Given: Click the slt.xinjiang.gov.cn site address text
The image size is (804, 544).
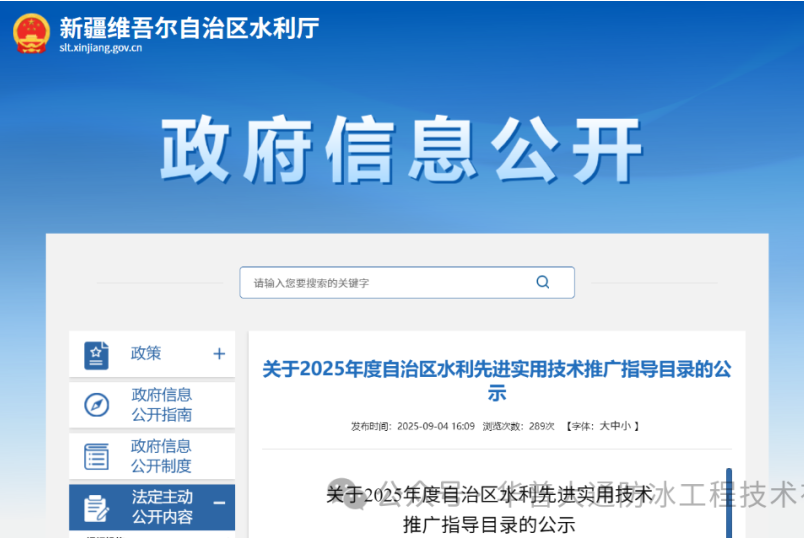Looking at the screenshot, I should [x=100, y=47].
